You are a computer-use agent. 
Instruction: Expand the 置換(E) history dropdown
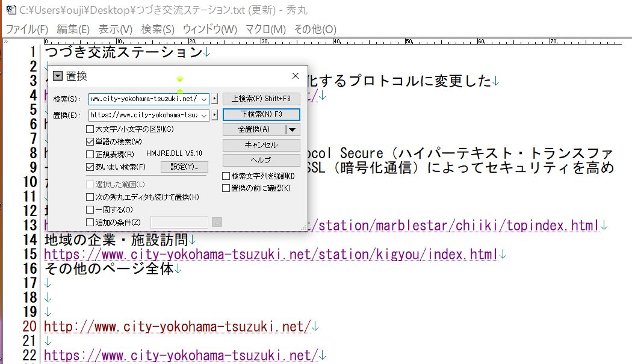pos(205,115)
